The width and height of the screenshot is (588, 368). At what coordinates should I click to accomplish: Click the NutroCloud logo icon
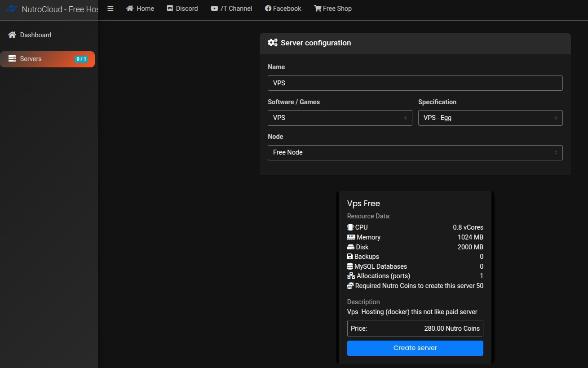(11, 9)
